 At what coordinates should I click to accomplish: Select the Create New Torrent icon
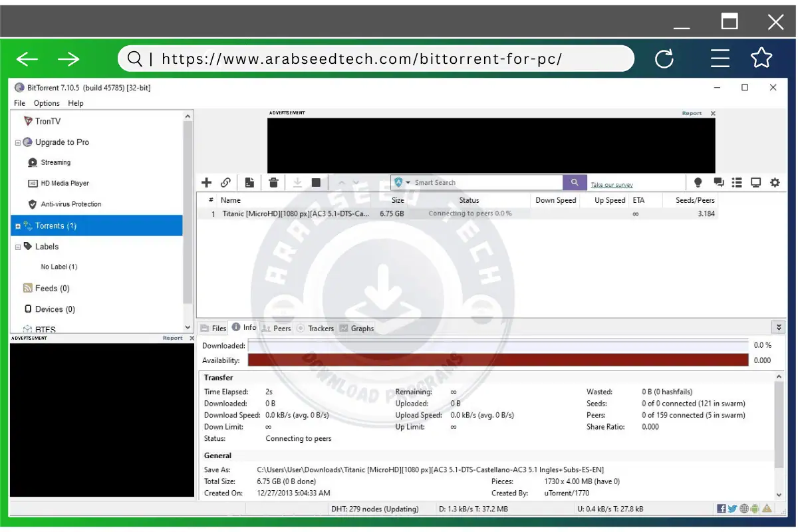pyautogui.click(x=249, y=182)
